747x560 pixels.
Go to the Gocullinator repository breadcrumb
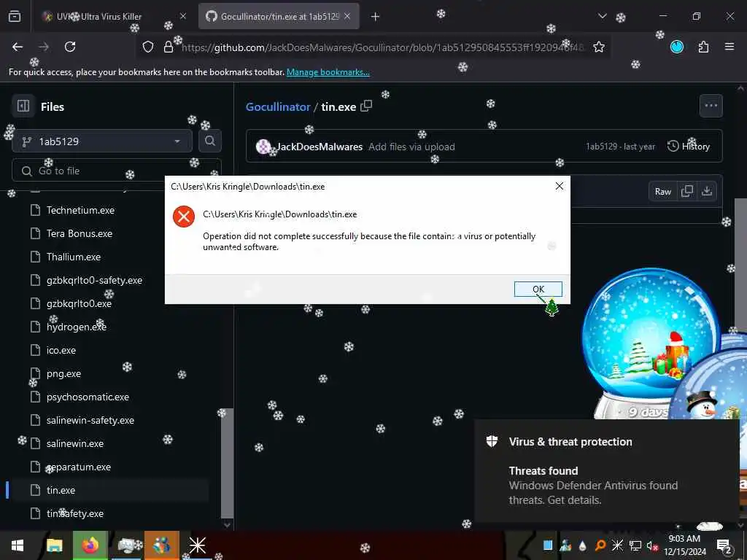(278, 106)
